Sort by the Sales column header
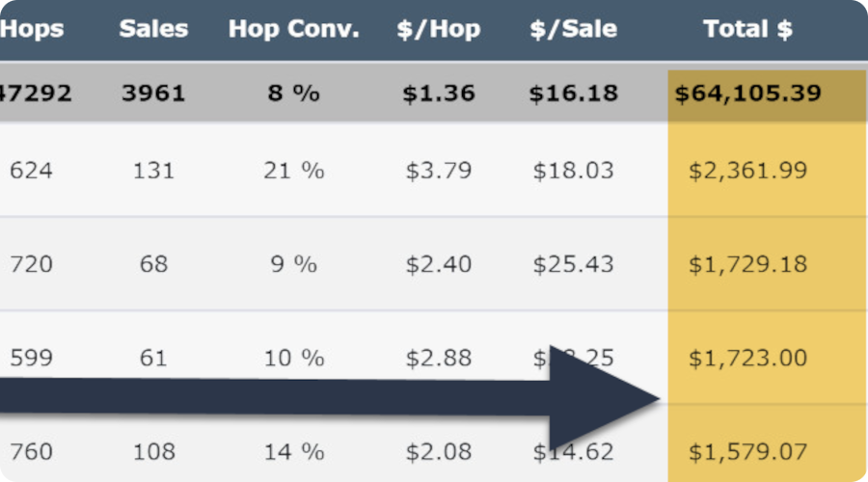The width and height of the screenshot is (868, 482). (152, 29)
